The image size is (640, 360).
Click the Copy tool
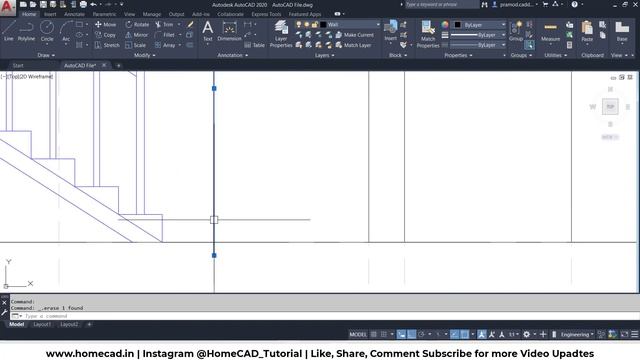coord(105,35)
